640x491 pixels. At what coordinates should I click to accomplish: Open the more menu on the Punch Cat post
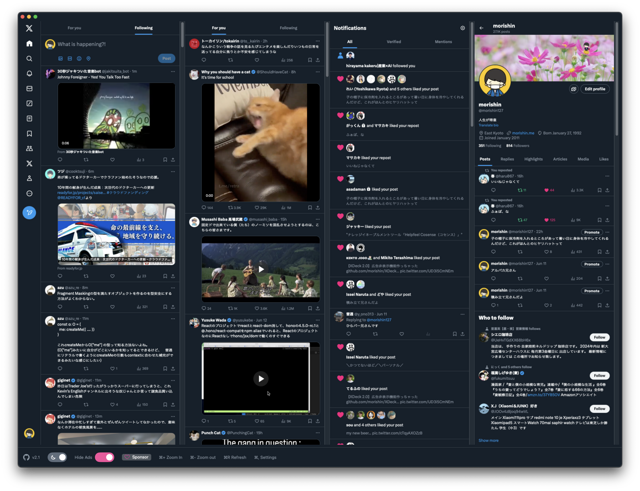click(x=318, y=433)
